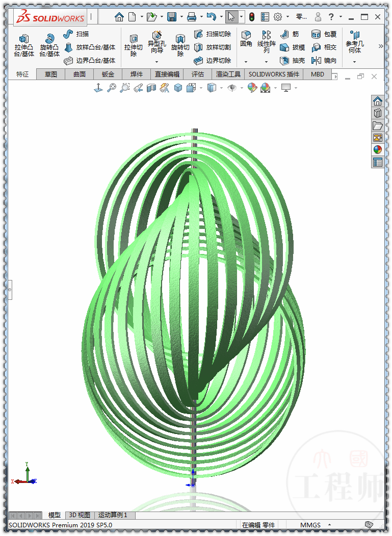Viewport: 392px width, 536px height.
Task: Click the Previous View icon
Action: [138, 88]
